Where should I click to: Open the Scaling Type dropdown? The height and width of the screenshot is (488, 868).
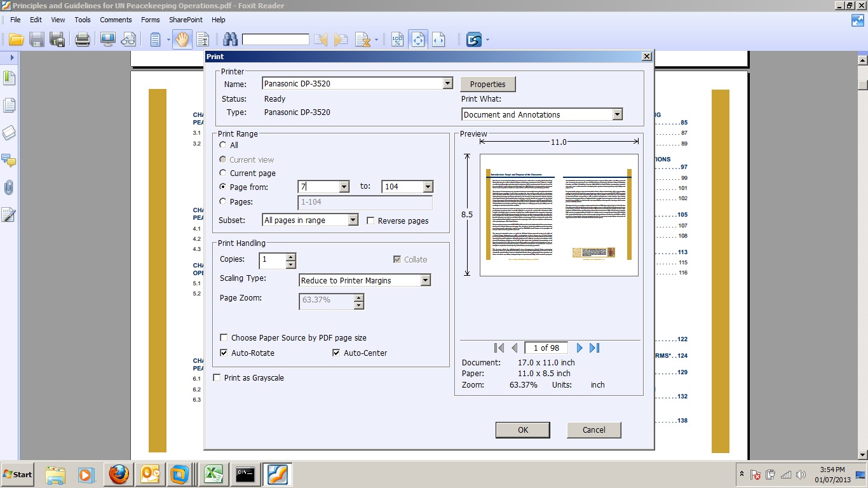425,280
